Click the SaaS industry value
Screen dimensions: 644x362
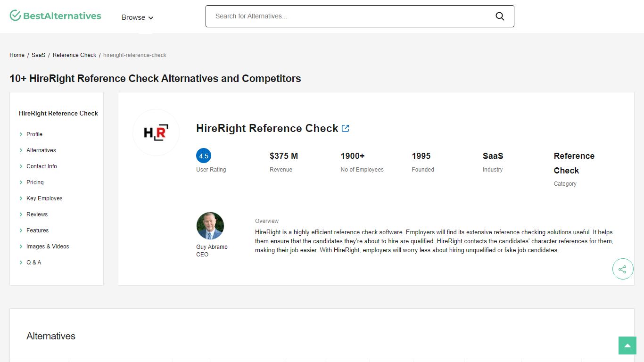coord(493,156)
